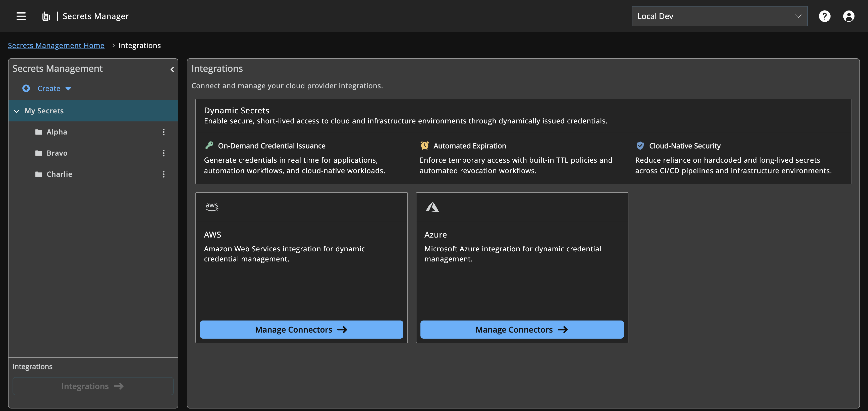Image resolution: width=868 pixels, height=411 pixels.
Task: Open the Charlie folder options menu
Action: (164, 174)
